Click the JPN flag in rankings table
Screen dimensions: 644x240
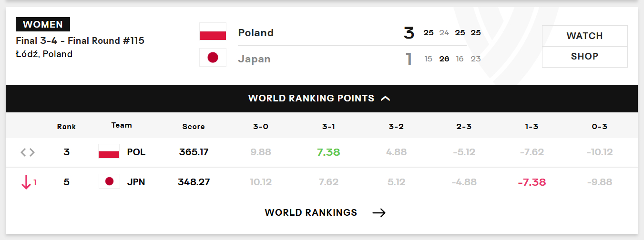click(109, 181)
